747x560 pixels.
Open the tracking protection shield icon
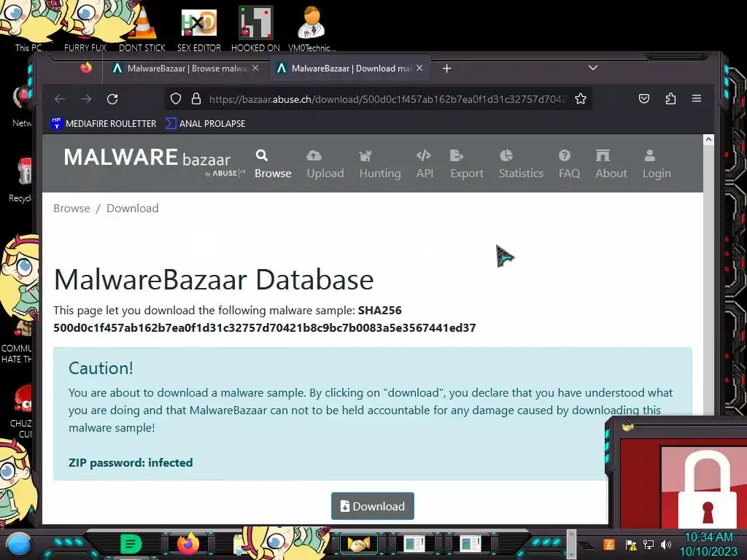pos(176,98)
